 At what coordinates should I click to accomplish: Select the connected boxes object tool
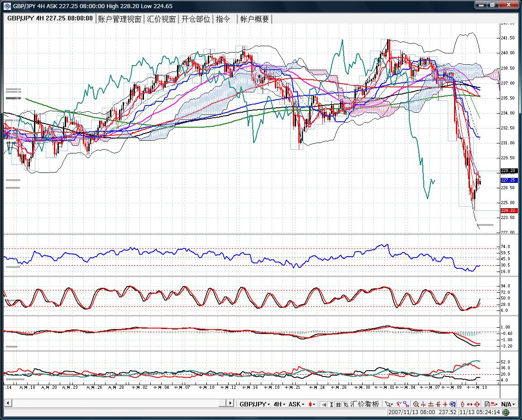(x=406, y=404)
